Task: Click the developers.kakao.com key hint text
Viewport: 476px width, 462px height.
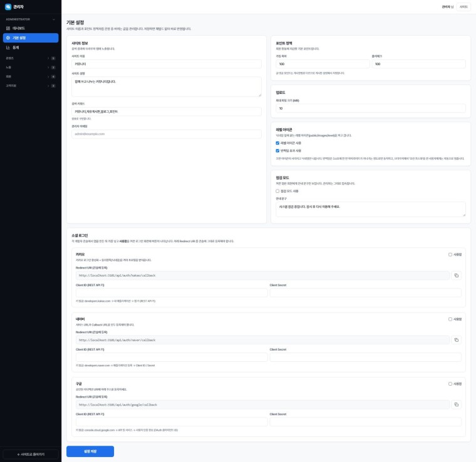Action: pos(116,301)
